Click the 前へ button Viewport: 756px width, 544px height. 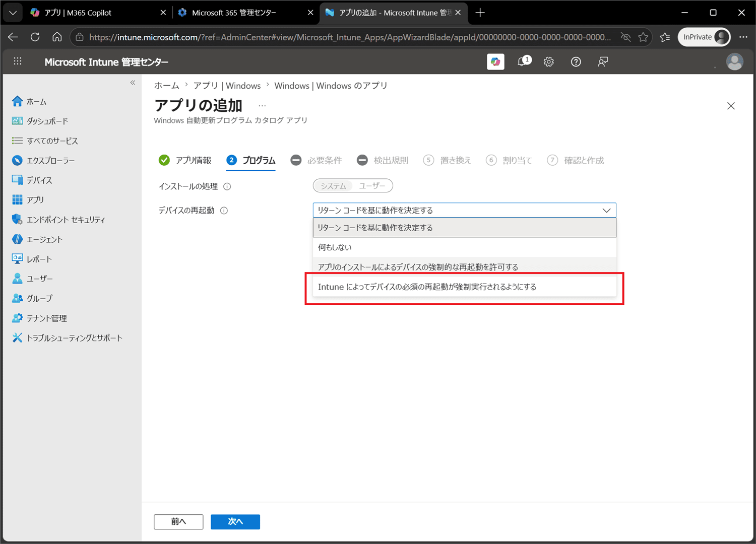[x=178, y=522]
